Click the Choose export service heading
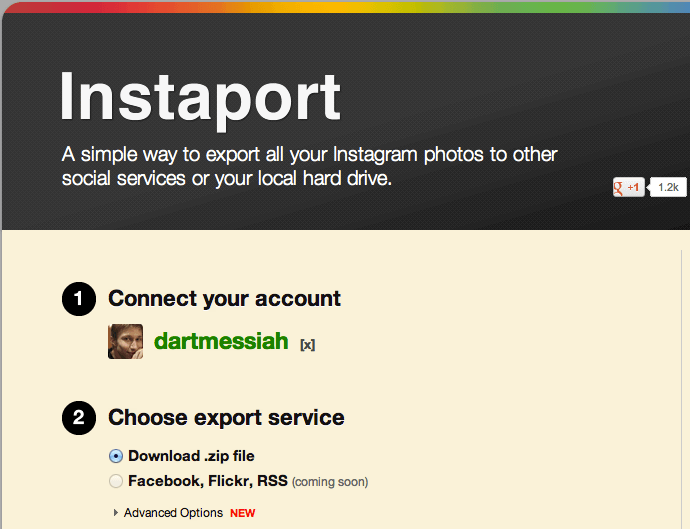The height and width of the screenshot is (529, 690). click(226, 418)
